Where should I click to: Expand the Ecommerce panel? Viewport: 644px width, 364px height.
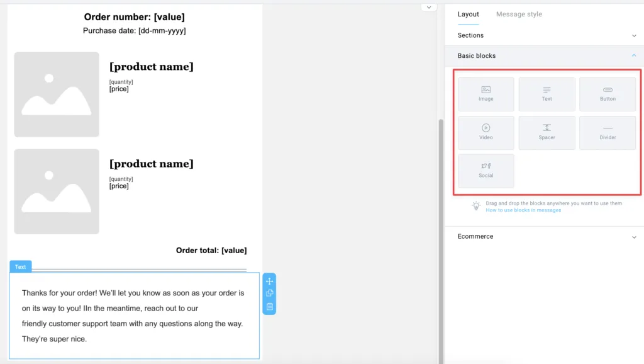(x=545, y=237)
